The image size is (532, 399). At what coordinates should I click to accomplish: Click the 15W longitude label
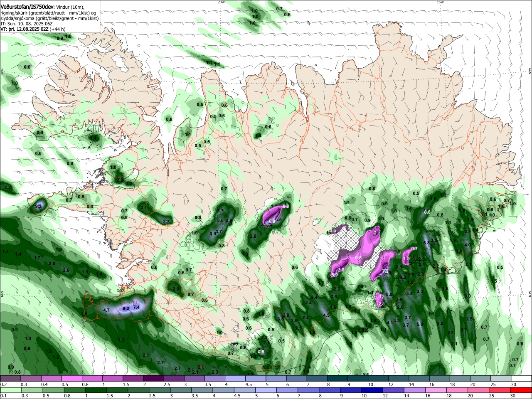click(440, 2)
